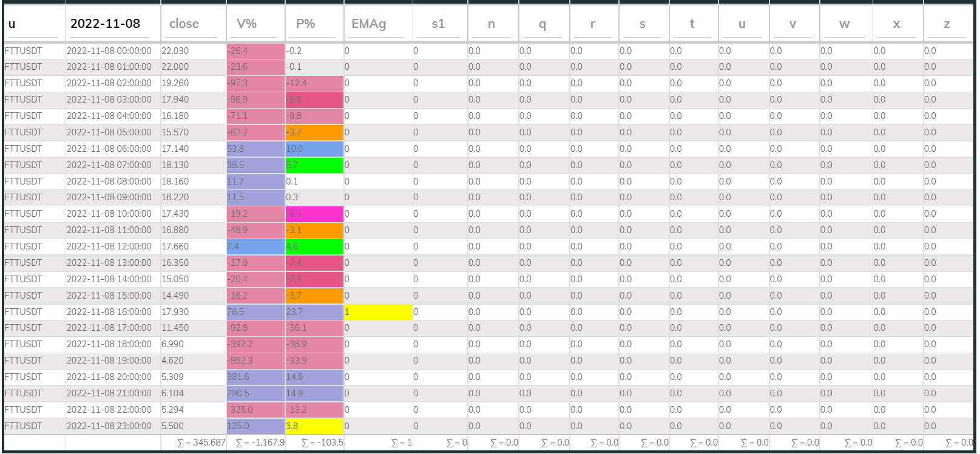Select the s1 column header
This screenshot has height=454, width=980.
(438, 24)
